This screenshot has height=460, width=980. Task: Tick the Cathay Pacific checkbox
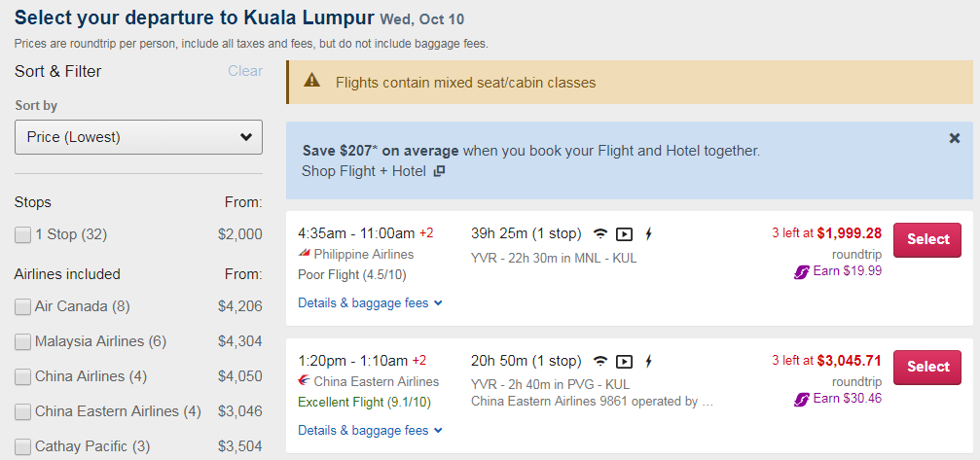[x=22, y=447]
